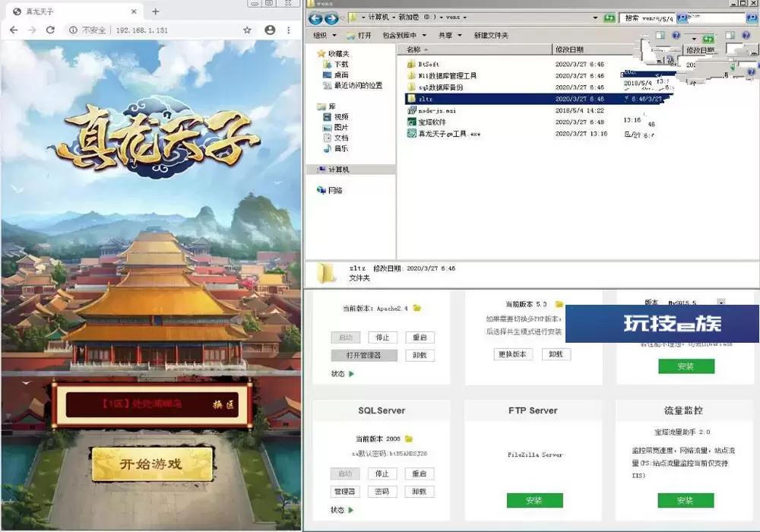Image resolution: width=760 pixels, height=532 pixels.
Task: Click 打开 in the Explorer toolbar
Action: tap(359, 36)
